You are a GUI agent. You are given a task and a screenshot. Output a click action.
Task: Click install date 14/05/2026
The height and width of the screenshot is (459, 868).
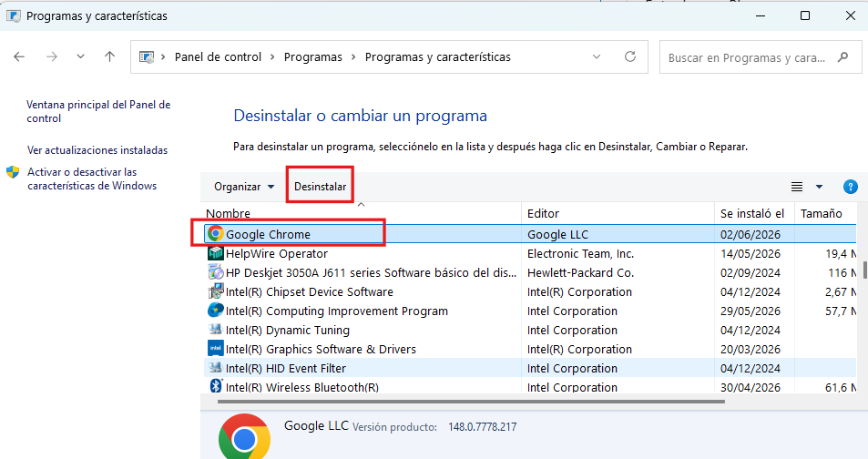point(751,253)
